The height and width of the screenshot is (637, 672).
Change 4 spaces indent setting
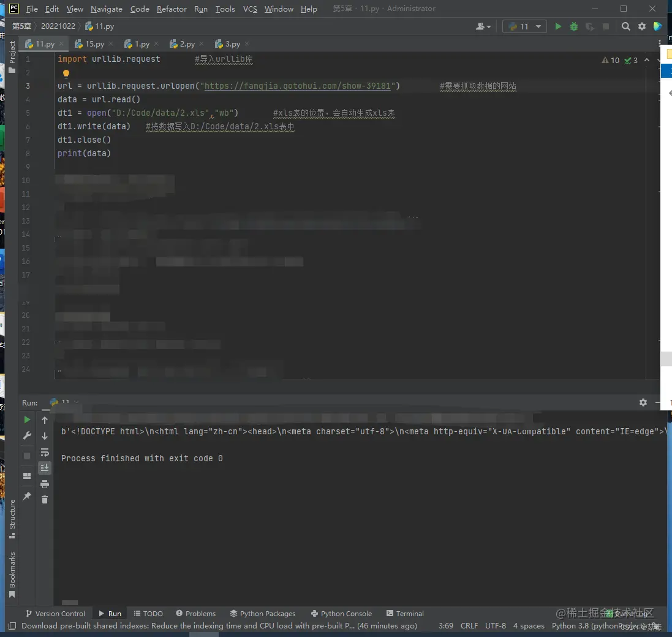529,626
